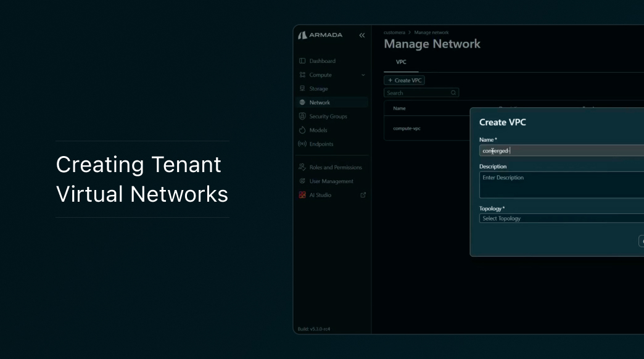The width and height of the screenshot is (644, 359).
Task: Collapse the sidebar with double-chevron icon
Action: [x=362, y=35]
